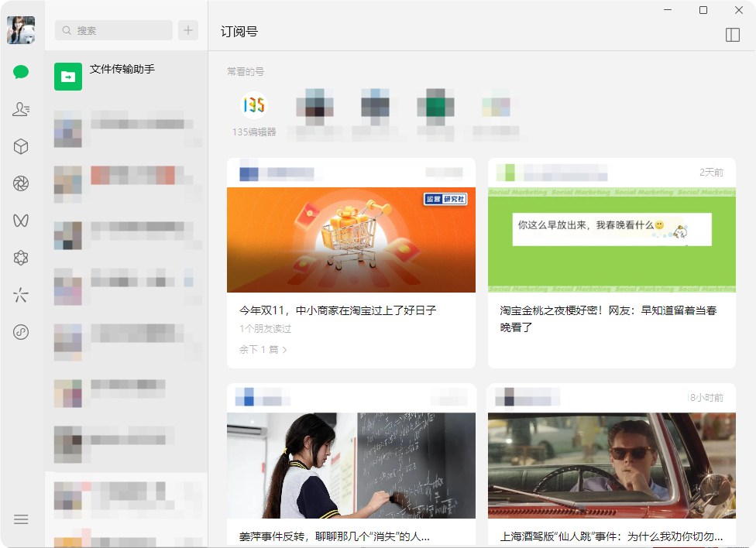Open the Chats tab with the green bubble icon
This screenshot has height=548, width=756.
21,72
